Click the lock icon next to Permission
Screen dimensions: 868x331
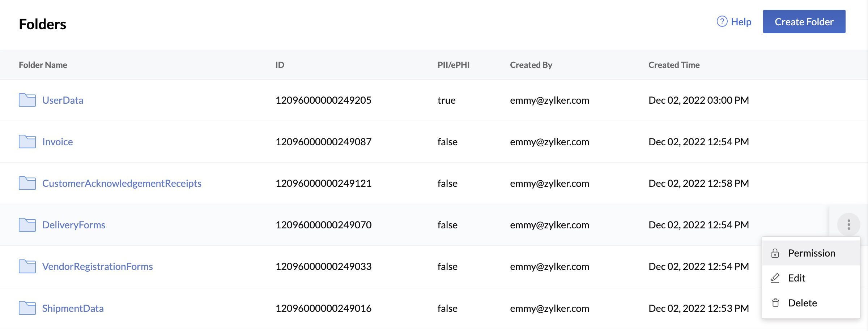coord(775,253)
